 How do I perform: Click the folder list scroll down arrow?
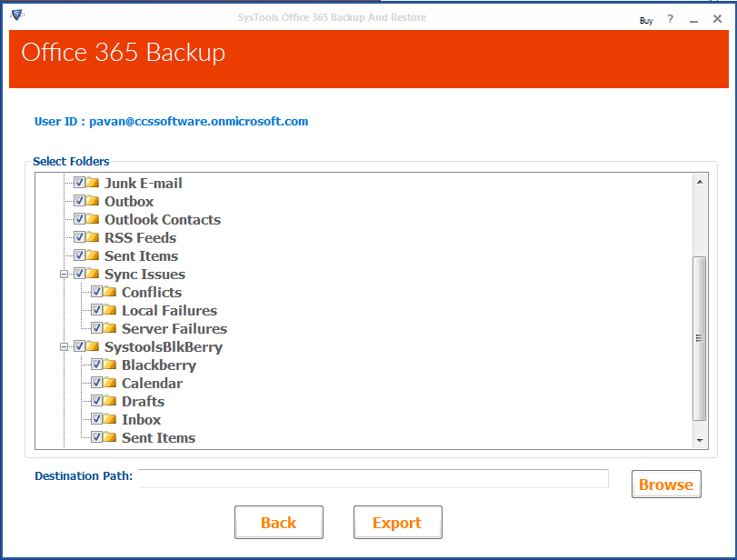tap(700, 441)
